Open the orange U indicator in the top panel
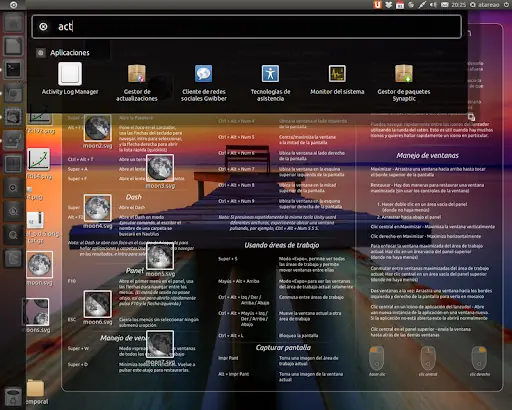 tap(377, 5)
